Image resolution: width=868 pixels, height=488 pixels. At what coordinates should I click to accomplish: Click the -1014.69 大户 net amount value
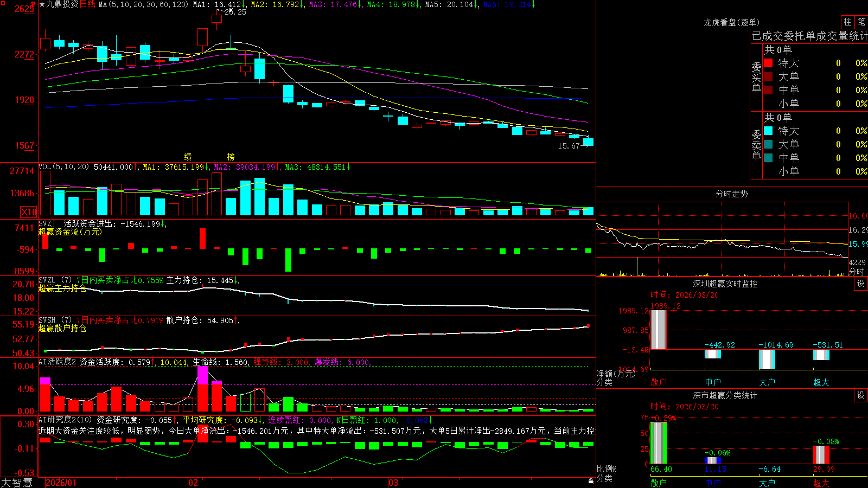pyautogui.click(x=776, y=345)
